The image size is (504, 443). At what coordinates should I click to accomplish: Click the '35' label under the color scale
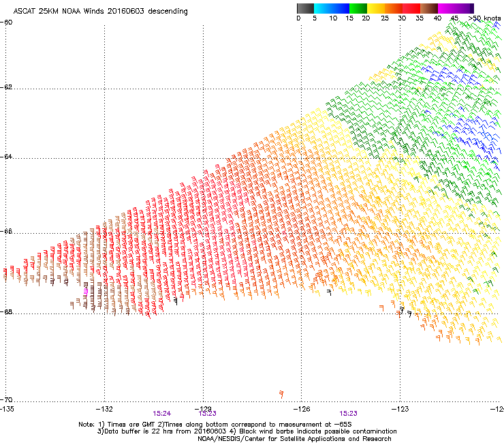[420, 18]
